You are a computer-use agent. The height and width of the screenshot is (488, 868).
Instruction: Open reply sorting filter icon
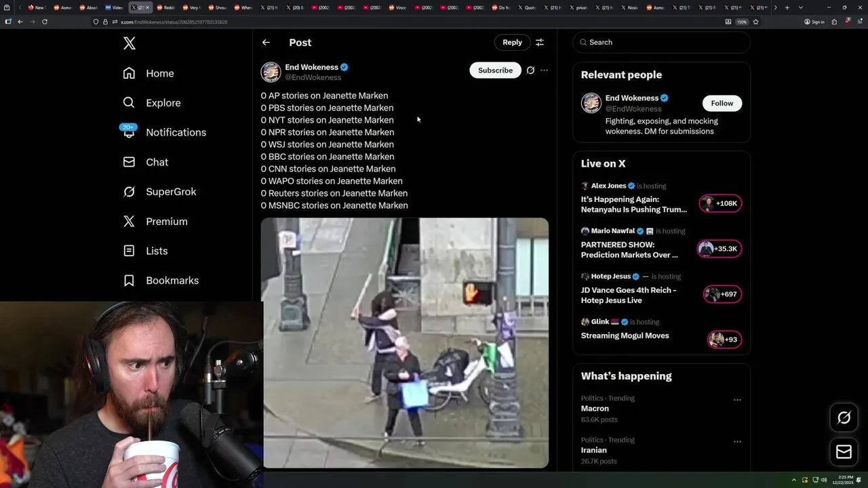point(540,42)
